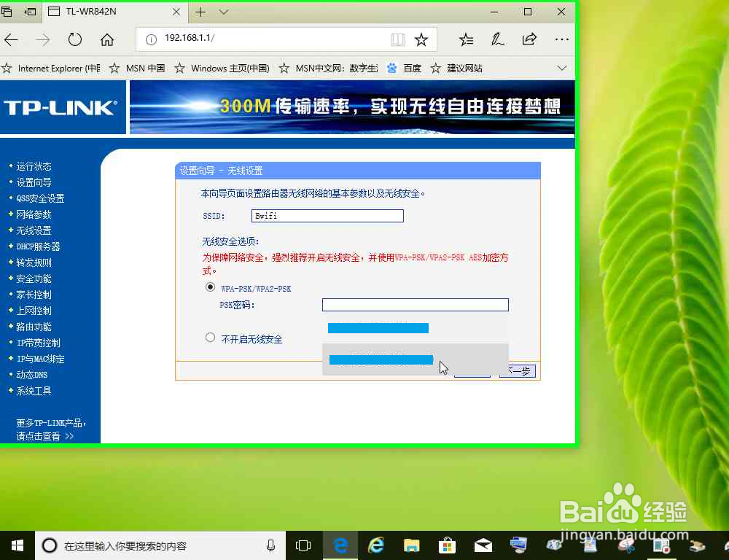Viewport: 729px width, 560px height.
Task: Select the WPA-PSK/WPA2-PSK security option
Action: [x=210, y=288]
